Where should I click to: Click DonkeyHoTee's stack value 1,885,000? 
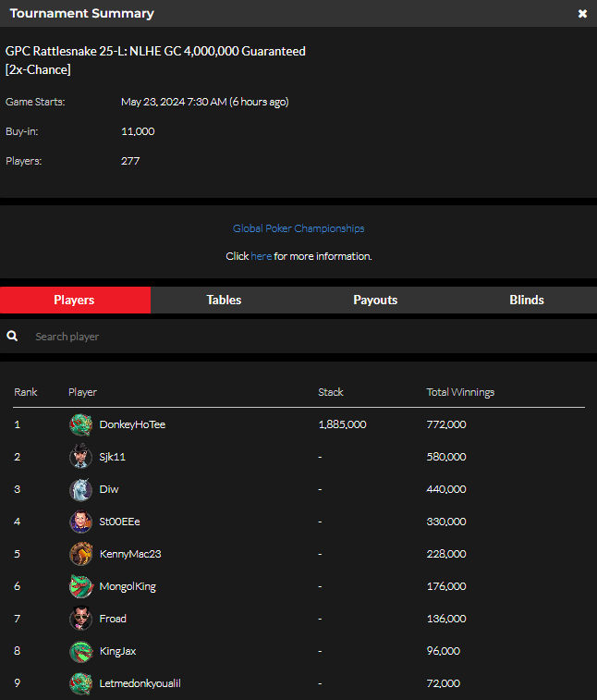pyautogui.click(x=342, y=424)
